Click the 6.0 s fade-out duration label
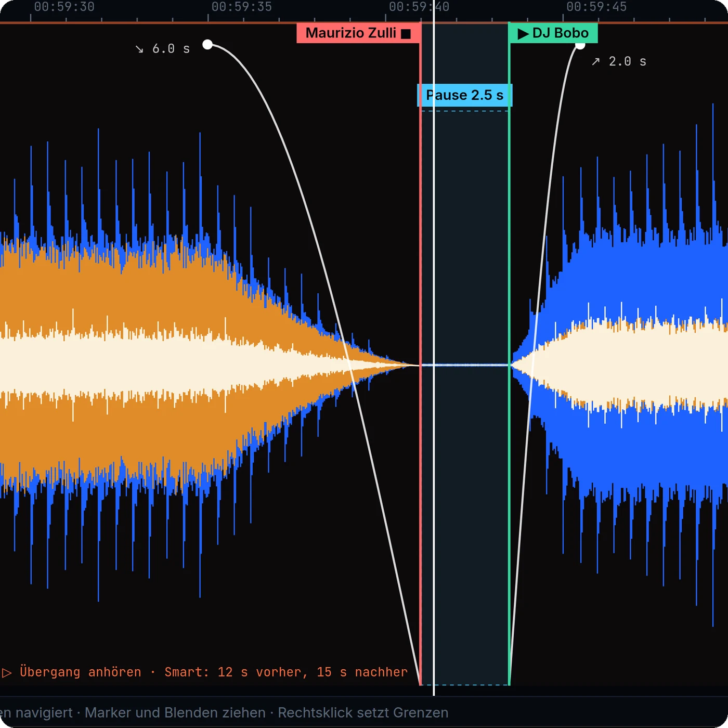Screen dimensions: 728x728 [163, 49]
